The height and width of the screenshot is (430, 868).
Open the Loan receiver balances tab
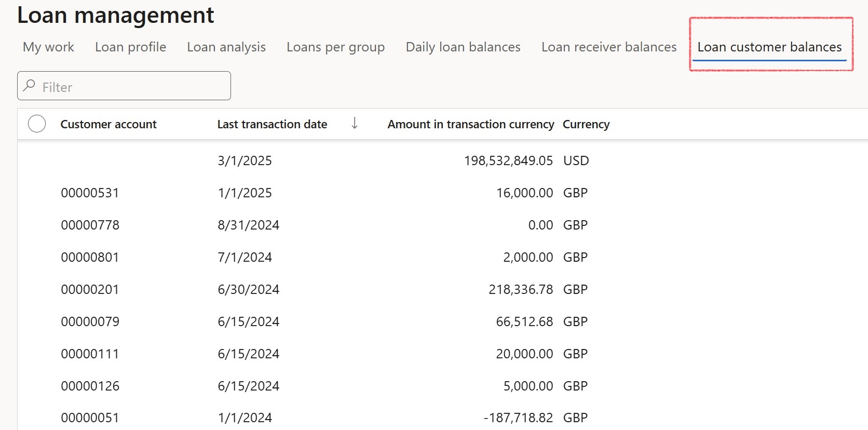[x=609, y=47]
